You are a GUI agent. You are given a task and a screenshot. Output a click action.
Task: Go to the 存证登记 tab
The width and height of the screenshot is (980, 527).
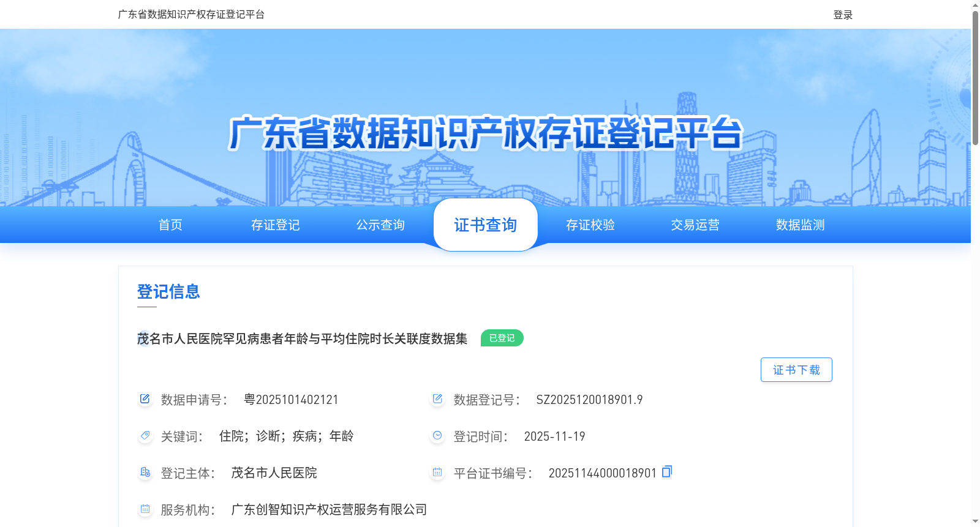276,225
